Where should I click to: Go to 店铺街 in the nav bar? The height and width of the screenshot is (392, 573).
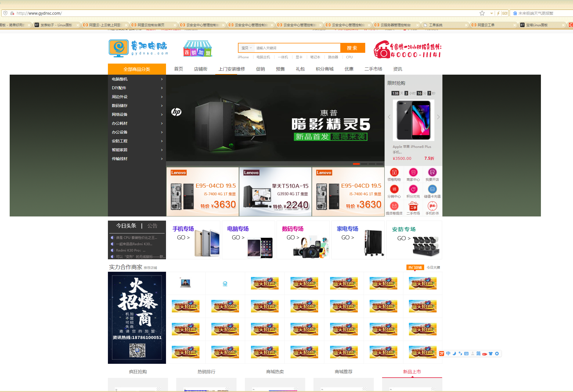[201, 69]
